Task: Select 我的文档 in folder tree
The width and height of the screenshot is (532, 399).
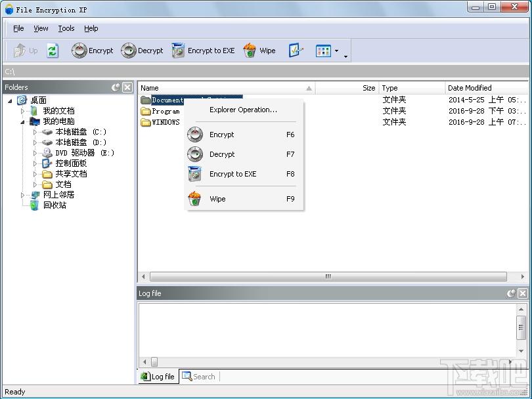Action: 58,111
